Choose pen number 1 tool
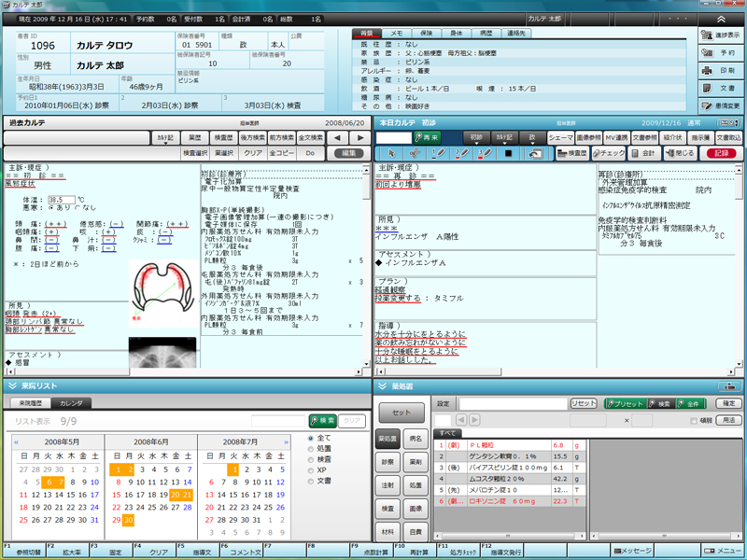The height and width of the screenshot is (560, 747). 437,153
